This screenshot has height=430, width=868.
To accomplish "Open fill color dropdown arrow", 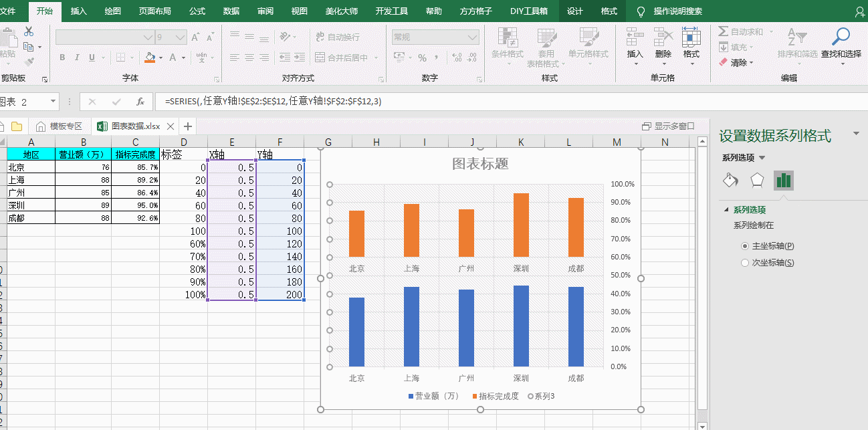I will tap(161, 58).
